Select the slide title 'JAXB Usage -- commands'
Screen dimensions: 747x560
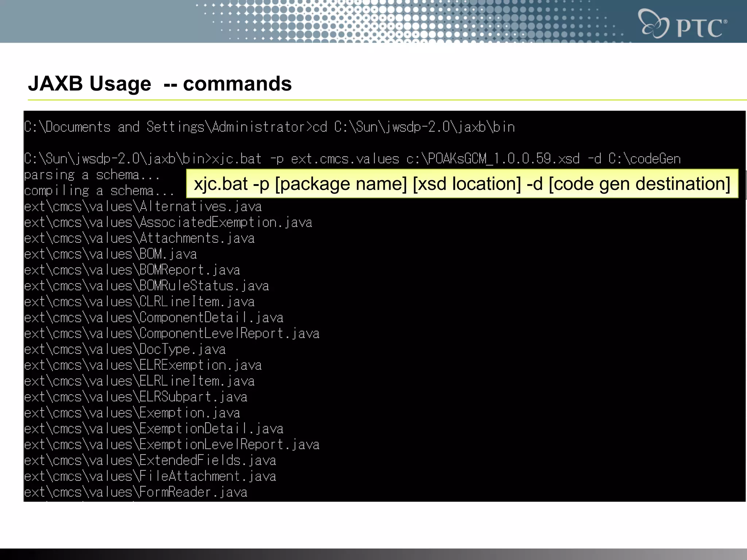coord(160,84)
